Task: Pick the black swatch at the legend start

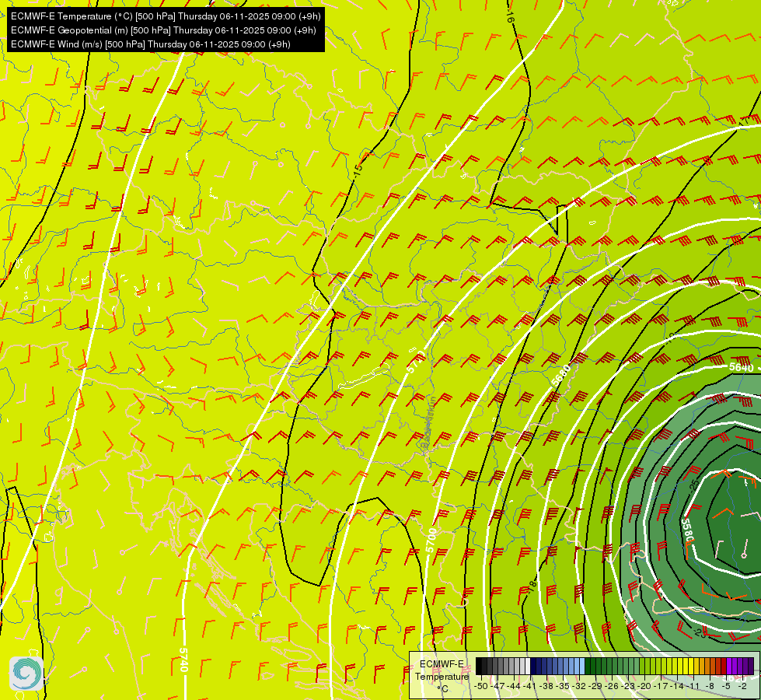Action: [x=479, y=666]
